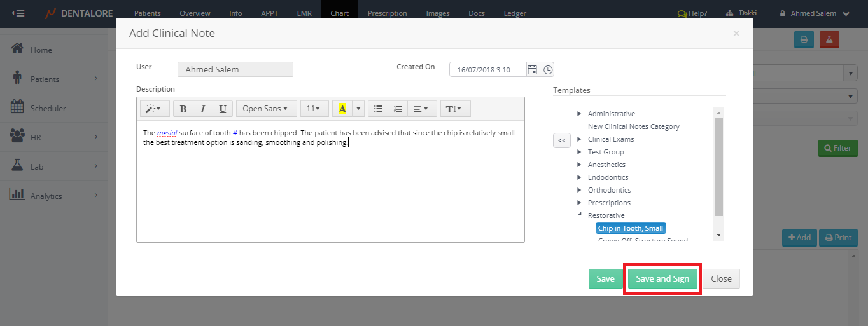Click the magic wand style icon

click(x=153, y=109)
